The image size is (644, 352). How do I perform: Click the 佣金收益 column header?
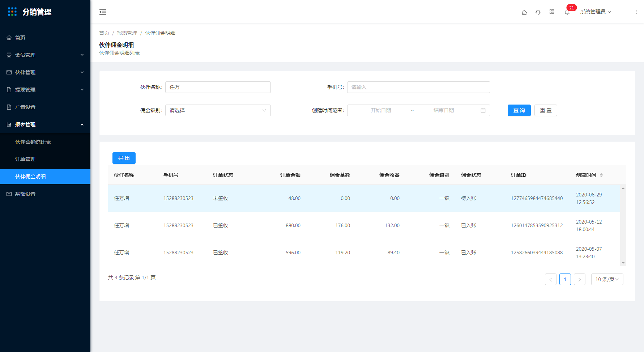(389, 175)
